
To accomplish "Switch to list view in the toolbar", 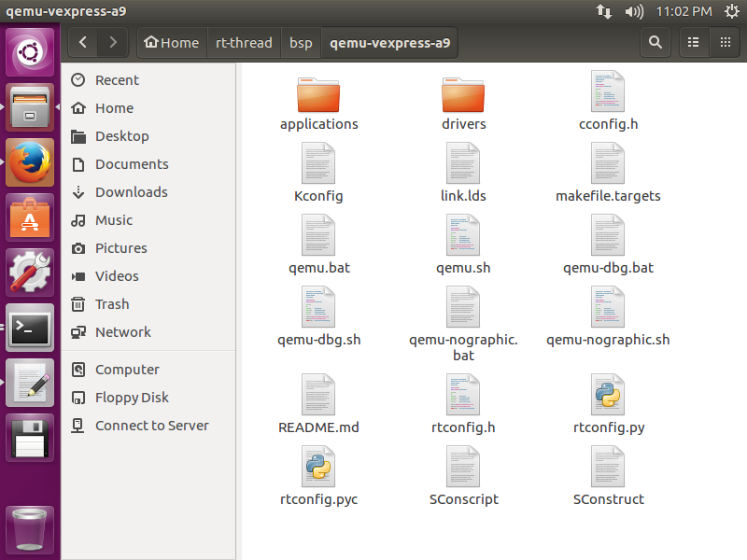I will (x=692, y=42).
